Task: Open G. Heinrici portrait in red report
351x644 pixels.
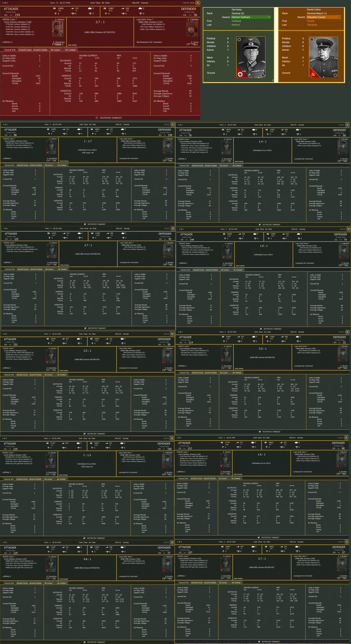Action: 57,29
